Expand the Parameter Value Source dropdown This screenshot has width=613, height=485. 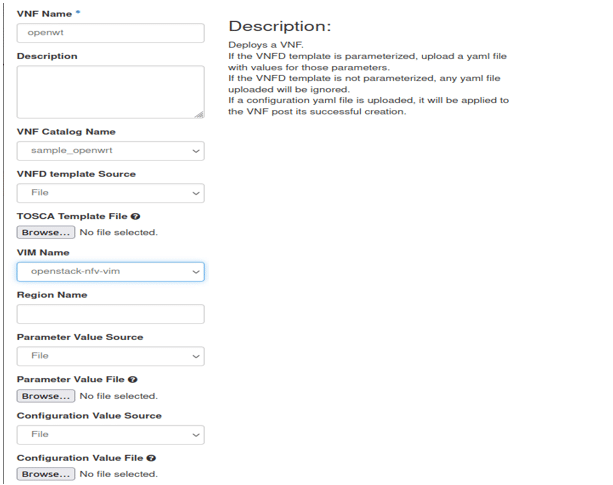pos(111,356)
